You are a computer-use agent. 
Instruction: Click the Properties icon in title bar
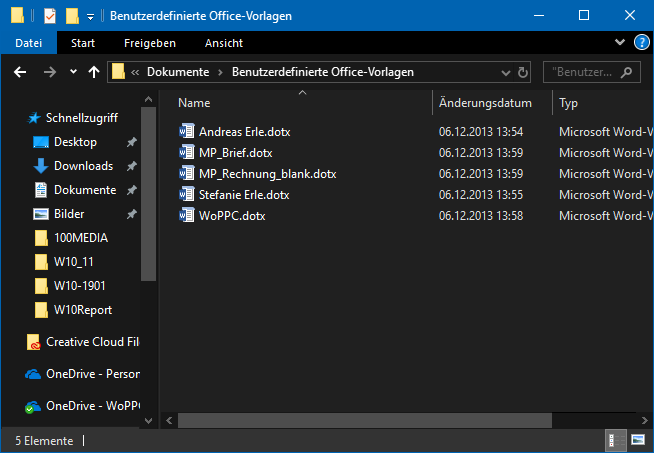[x=50, y=16]
